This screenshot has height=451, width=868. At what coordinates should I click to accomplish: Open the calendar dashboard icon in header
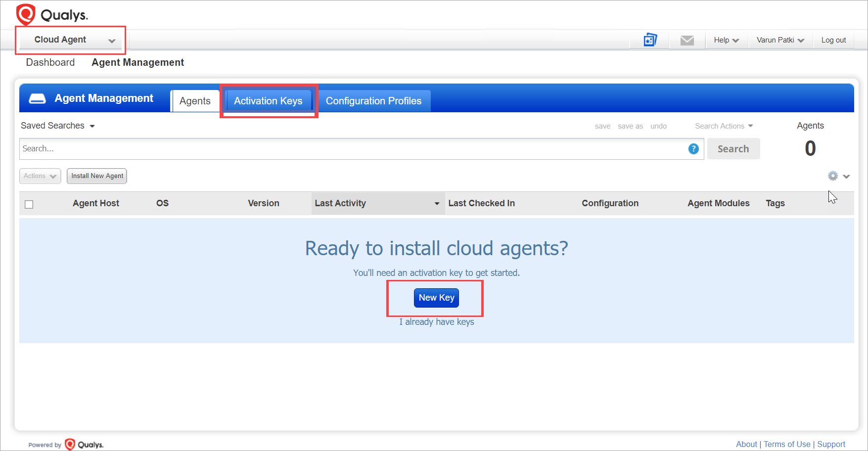(x=650, y=40)
